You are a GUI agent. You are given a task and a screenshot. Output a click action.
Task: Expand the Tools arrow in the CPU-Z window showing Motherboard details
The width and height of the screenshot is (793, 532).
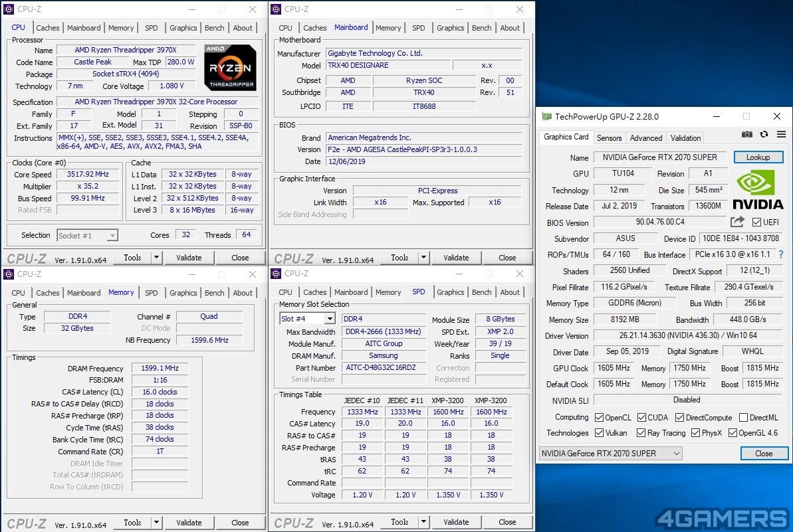pos(424,258)
